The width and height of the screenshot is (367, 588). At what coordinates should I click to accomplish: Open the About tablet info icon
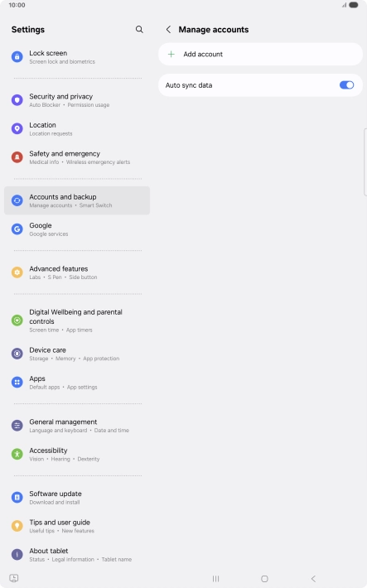click(x=17, y=554)
